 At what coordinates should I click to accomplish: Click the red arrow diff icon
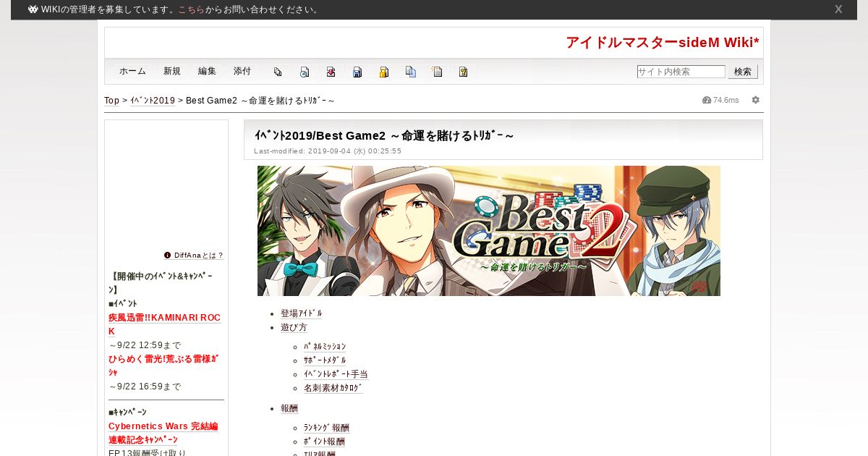(x=331, y=72)
